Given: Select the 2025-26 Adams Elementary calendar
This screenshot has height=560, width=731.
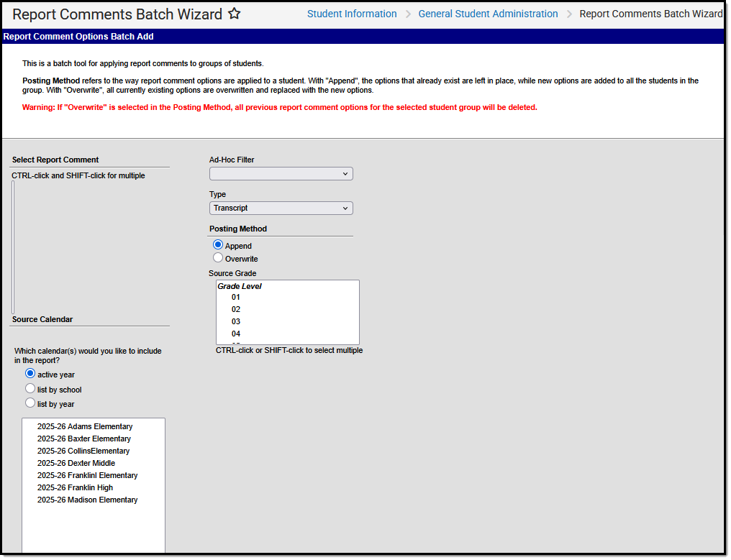Looking at the screenshot, I should pyautogui.click(x=84, y=426).
